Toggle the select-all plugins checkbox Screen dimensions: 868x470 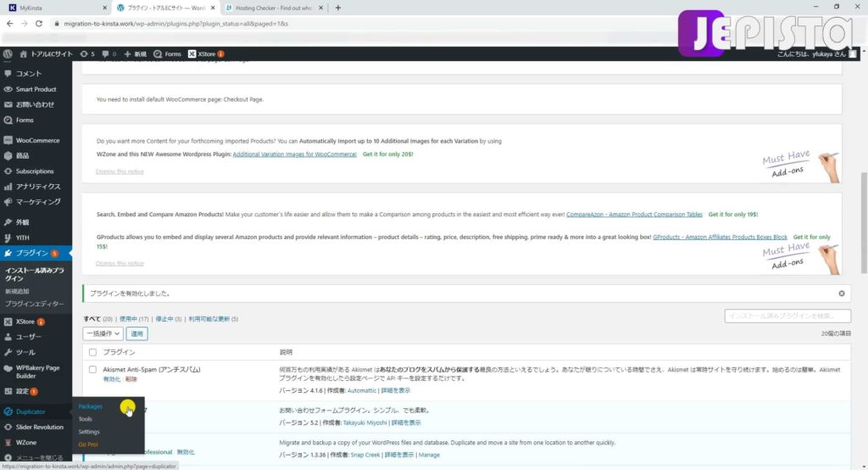[92, 353]
